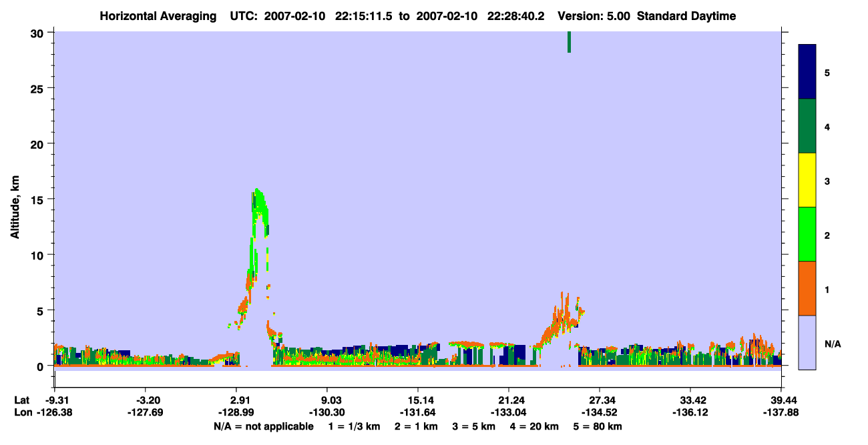Image resolution: width=868 pixels, height=445 pixels.
Task: Click the longitude value -131.64
Action: [418, 413]
